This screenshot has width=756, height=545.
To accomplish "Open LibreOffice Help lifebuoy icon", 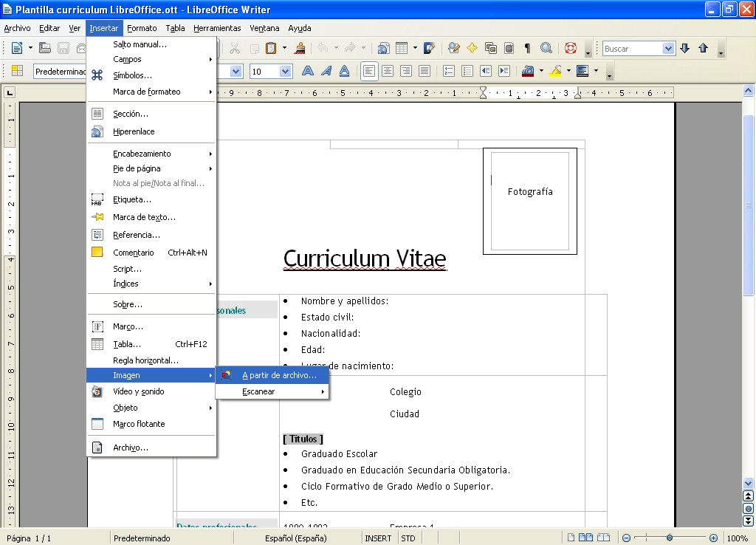I will coord(571,48).
